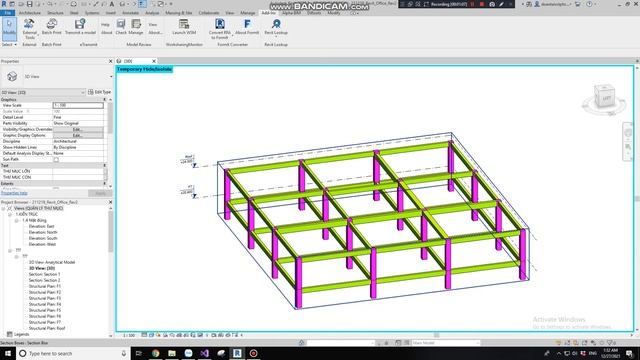640x360 pixels.
Task: Open Revit Lookup tool
Action: (x=276, y=27)
